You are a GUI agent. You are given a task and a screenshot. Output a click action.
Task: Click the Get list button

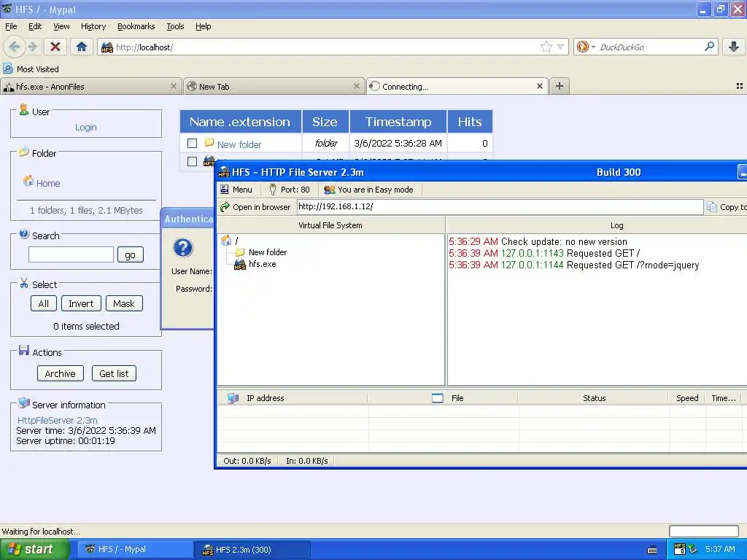click(114, 373)
